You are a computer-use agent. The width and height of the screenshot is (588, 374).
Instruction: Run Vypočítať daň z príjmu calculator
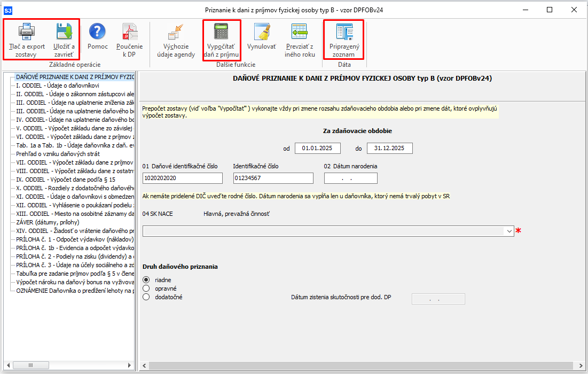(221, 33)
